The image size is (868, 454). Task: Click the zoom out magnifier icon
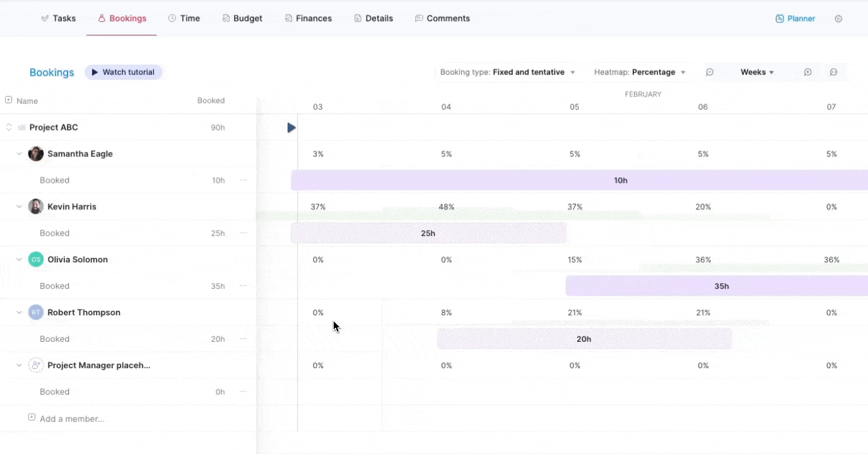pyautogui.click(x=710, y=73)
